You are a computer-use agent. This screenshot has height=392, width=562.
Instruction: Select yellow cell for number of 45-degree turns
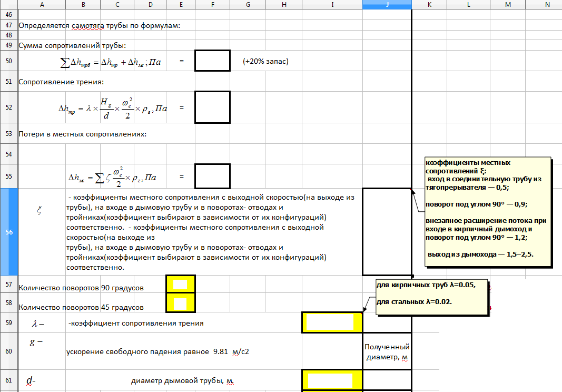(x=181, y=303)
